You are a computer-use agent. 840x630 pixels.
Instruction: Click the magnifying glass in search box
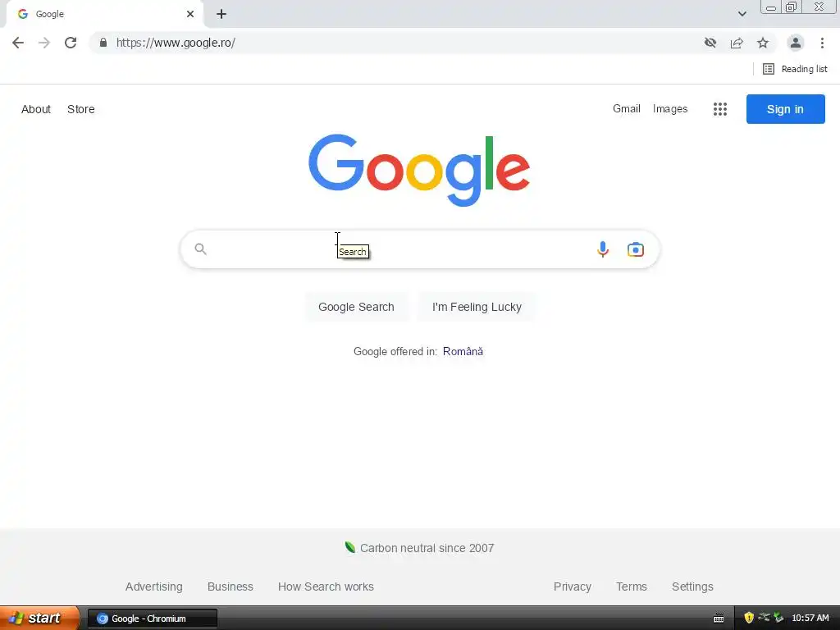[x=200, y=249]
